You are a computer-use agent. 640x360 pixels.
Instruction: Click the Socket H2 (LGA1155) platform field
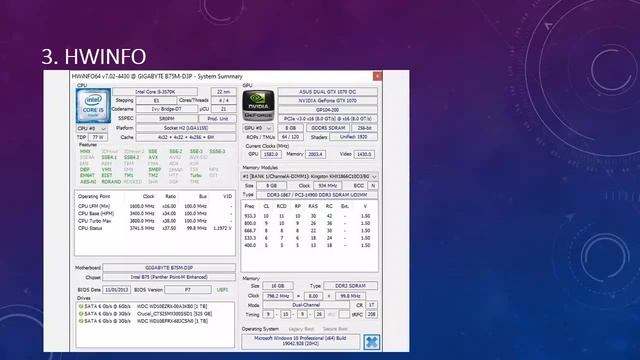(186, 128)
